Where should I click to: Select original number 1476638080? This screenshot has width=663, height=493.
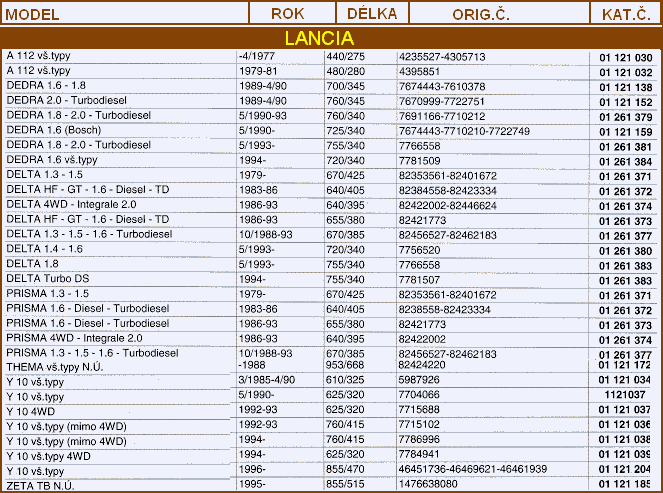point(428,484)
